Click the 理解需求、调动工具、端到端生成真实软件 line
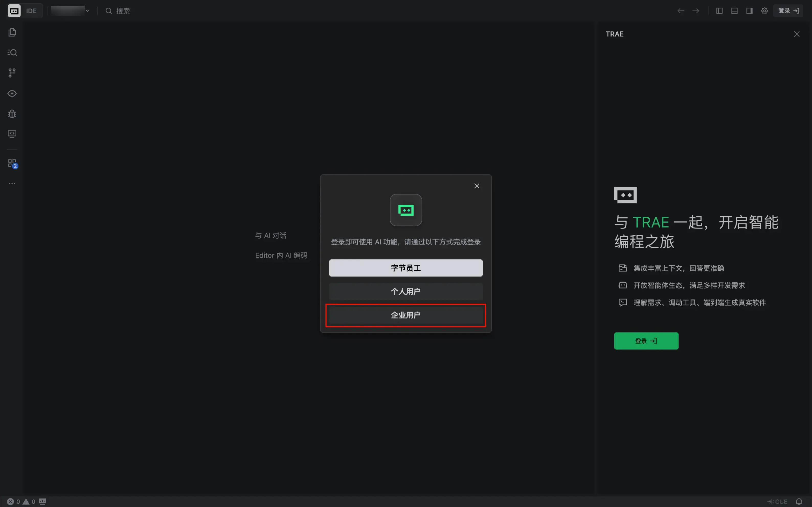The height and width of the screenshot is (507, 812). 692,303
